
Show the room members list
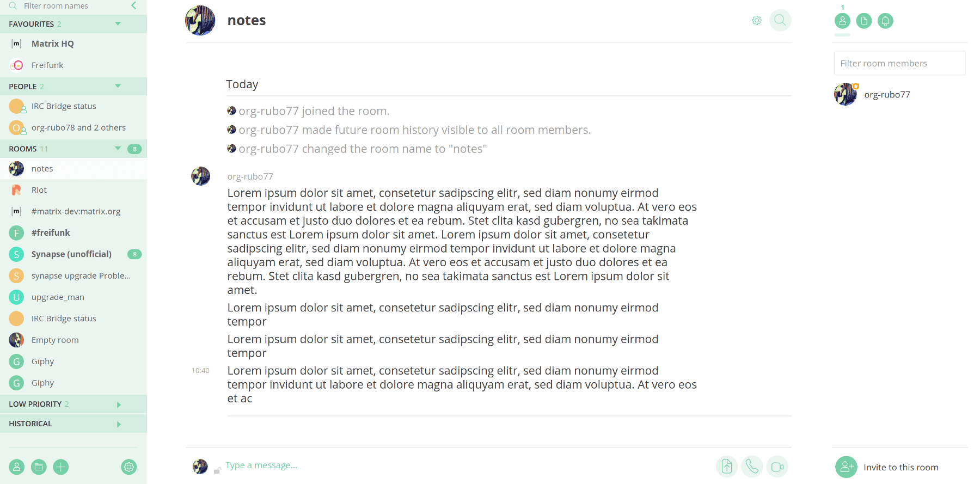click(842, 21)
